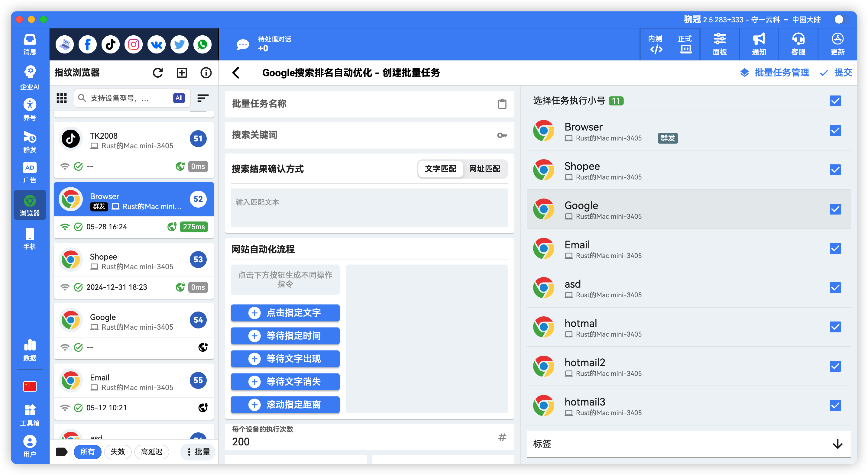Open the 消息 messages sidebar icon
This screenshot has height=475, width=868.
coord(30,44)
